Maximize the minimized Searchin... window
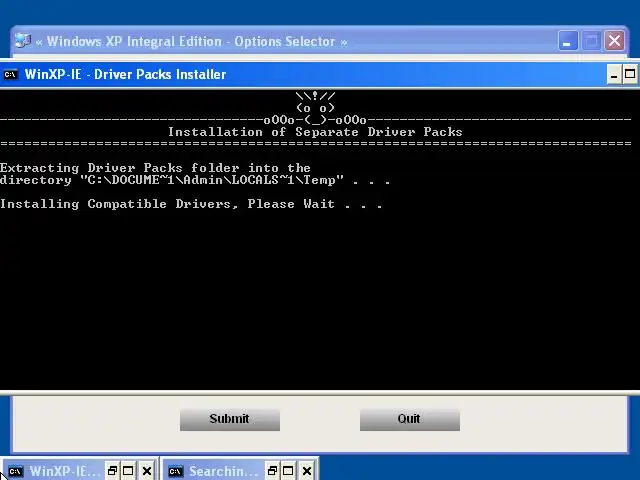This screenshot has height=480, width=640. (288, 471)
